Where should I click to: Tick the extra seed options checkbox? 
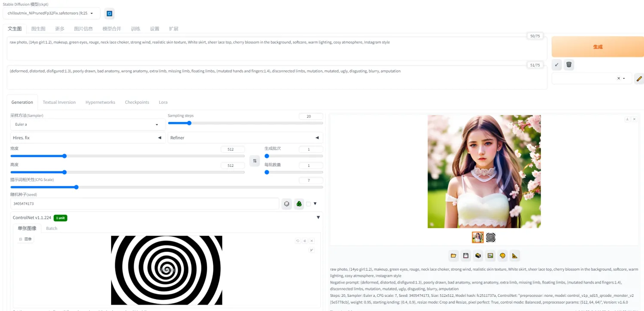[308, 204]
